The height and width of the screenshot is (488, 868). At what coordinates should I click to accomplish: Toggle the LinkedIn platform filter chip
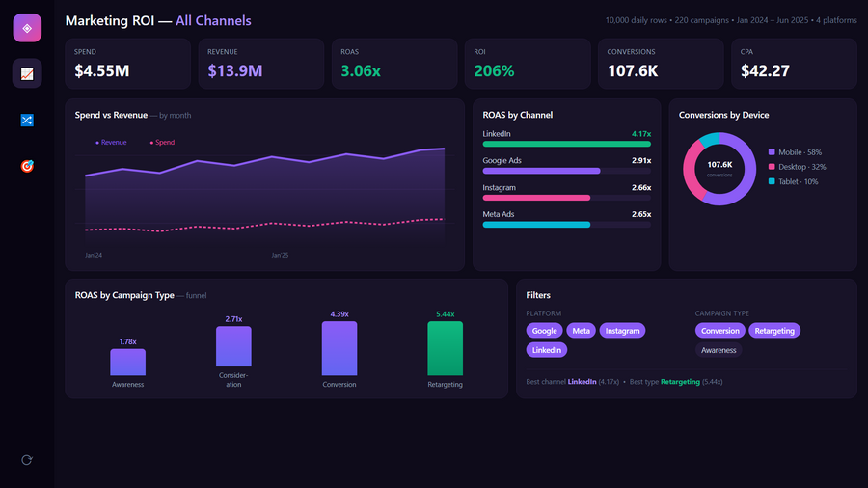point(547,350)
